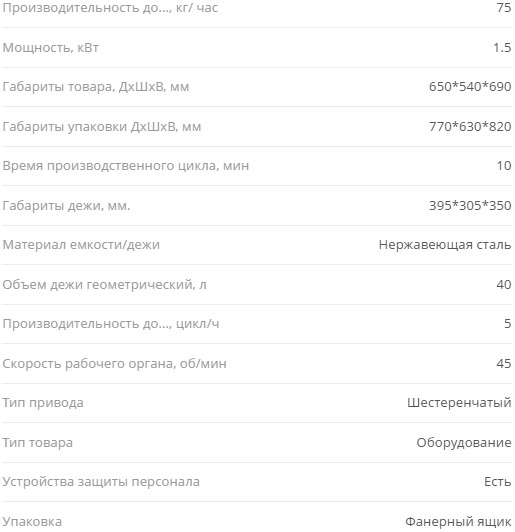Click the 'Мощность, кВт' label
Viewport: 515px width, 532px height.
click(x=51, y=48)
